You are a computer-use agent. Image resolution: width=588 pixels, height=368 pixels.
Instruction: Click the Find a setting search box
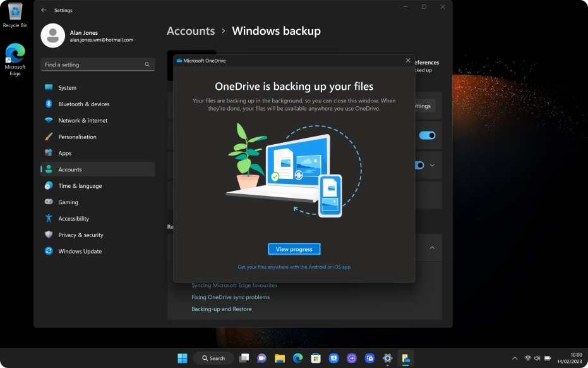point(95,64)
